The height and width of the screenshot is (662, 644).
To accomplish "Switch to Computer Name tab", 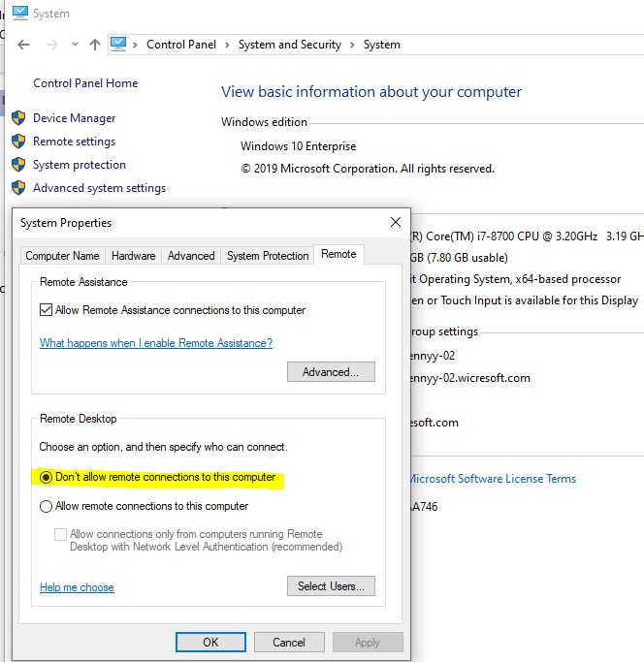I will pyautogui.click(x=62, y=256).
